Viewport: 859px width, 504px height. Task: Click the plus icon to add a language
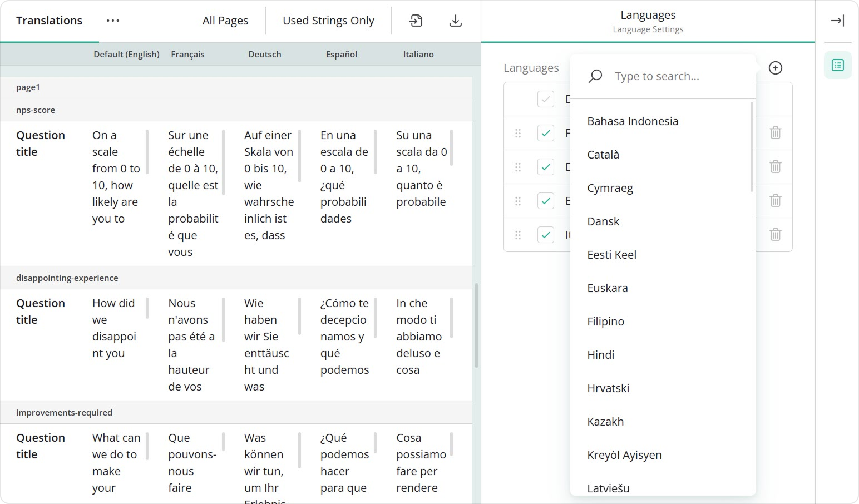(776, 68)
